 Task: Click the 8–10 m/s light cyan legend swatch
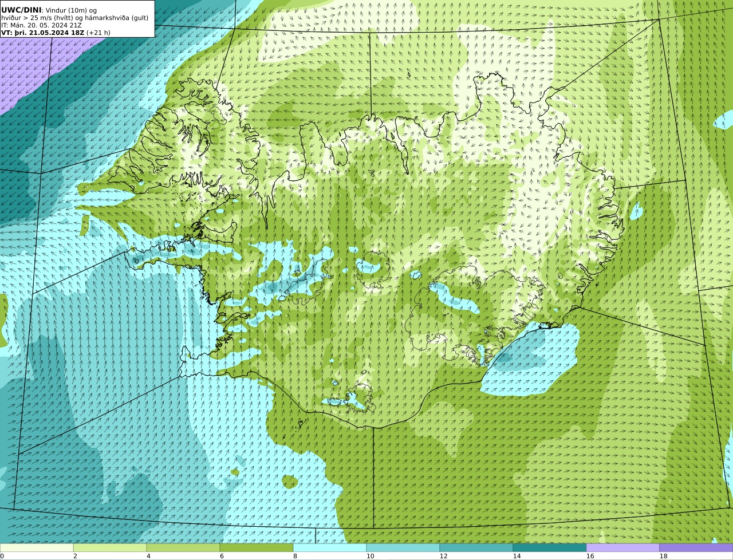point(330,547)
